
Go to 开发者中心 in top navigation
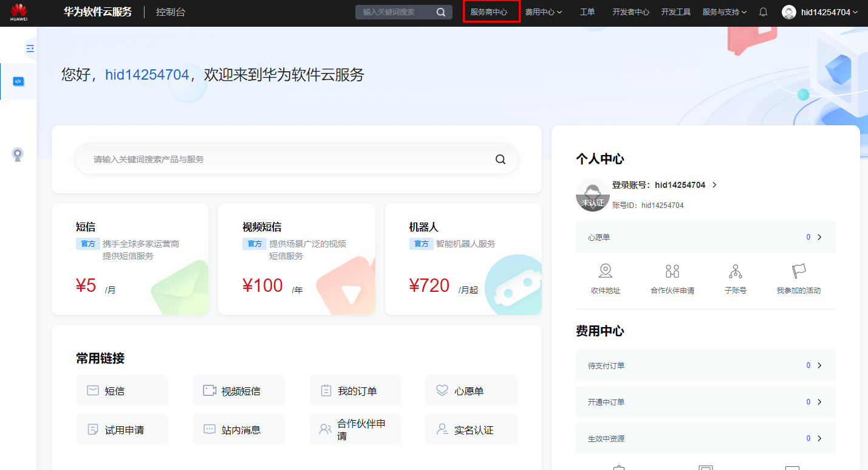tap(631, 12)
